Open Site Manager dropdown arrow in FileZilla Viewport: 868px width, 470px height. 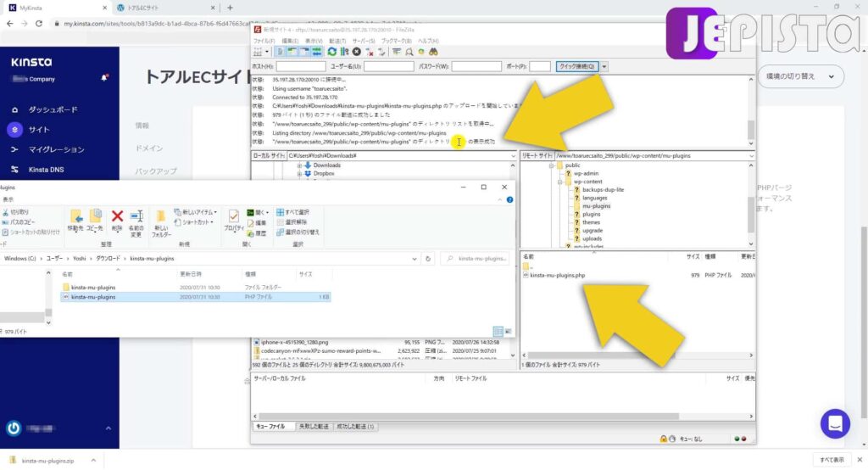(x=267, y=52)
